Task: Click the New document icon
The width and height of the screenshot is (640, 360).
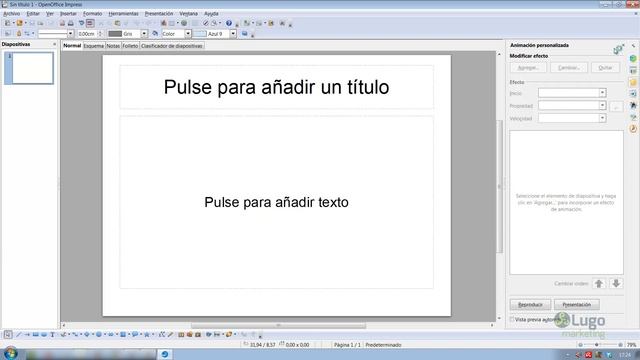Action: pyautogui.click(x=7, y=23)
